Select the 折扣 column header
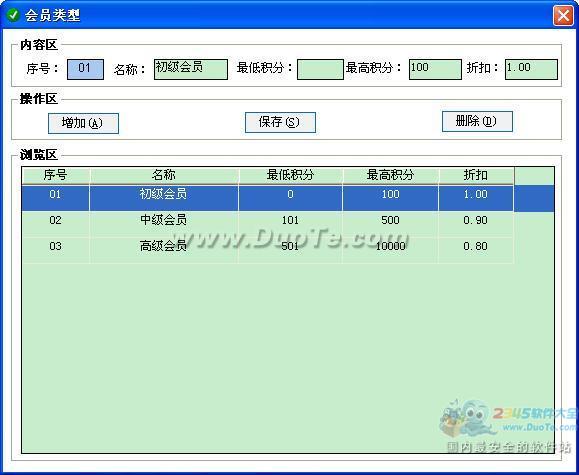 (476, 175)
